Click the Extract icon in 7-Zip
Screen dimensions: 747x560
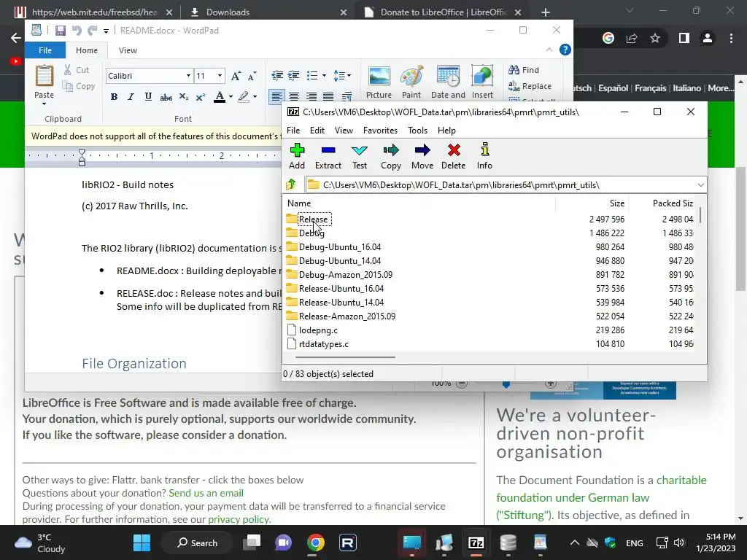[328, 156]
